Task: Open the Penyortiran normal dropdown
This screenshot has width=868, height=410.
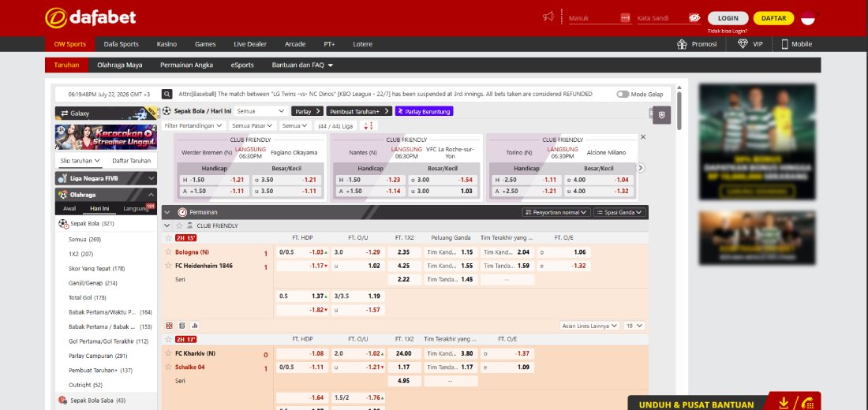Action: pyautogui.click(x=556, y=212)
